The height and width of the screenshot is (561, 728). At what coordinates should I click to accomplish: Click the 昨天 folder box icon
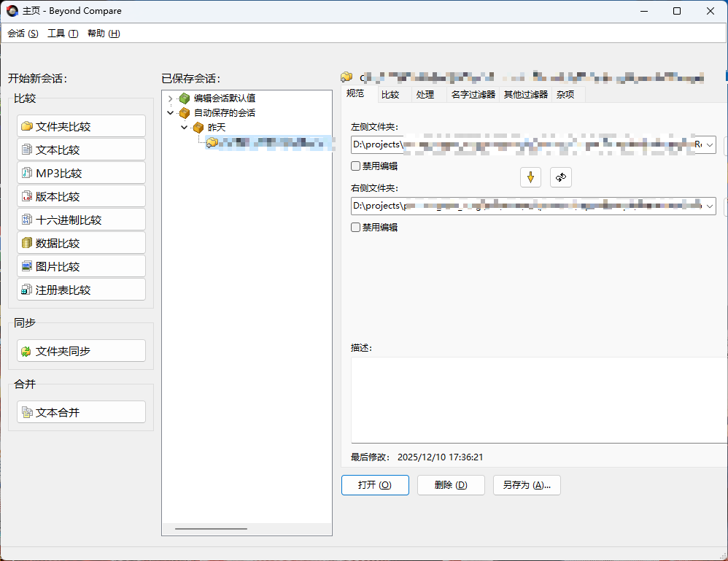click(198, 127)
